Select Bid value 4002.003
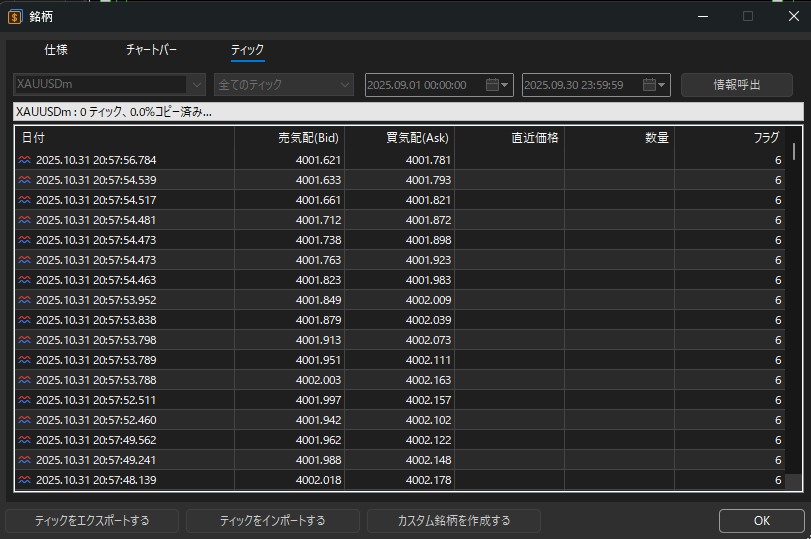 (318, 380)
